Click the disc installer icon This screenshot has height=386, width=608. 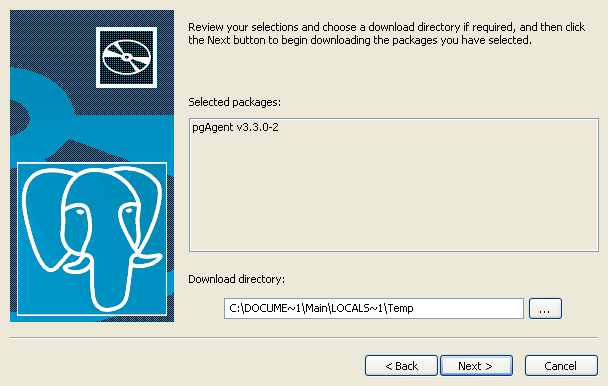point(126,57)
